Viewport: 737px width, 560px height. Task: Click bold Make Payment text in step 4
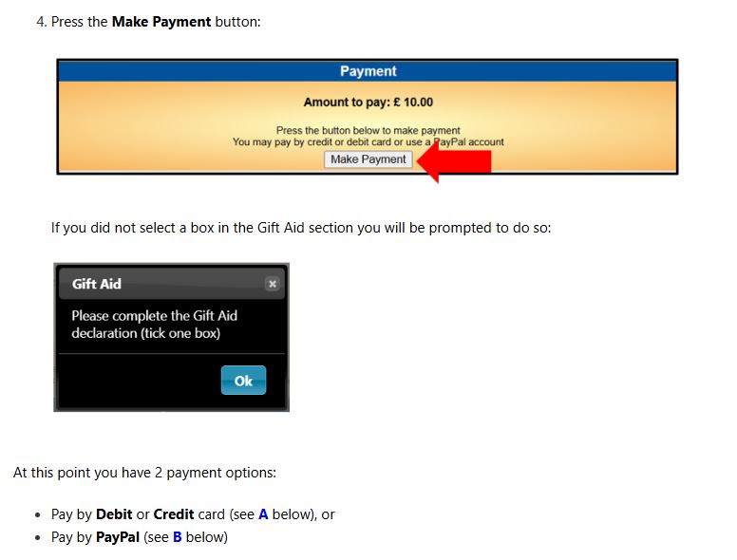[161, 22]
